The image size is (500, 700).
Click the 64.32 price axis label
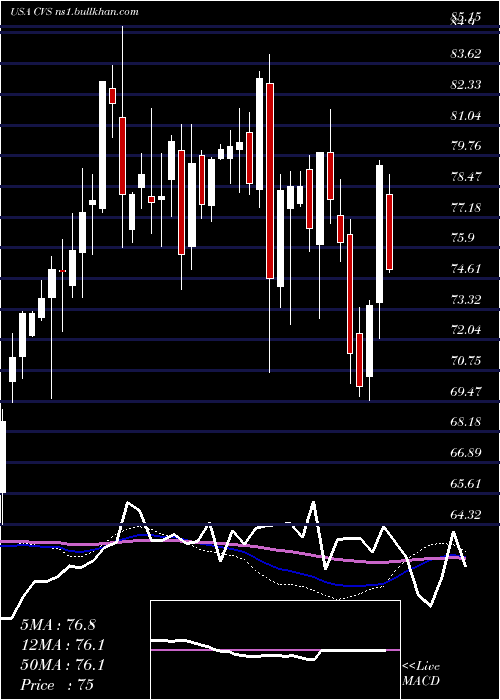[x=466, y=514]
